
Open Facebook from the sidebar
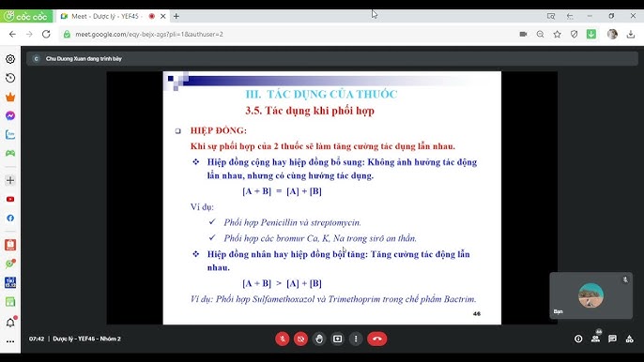pyautogui.click(x=10, y=218)
